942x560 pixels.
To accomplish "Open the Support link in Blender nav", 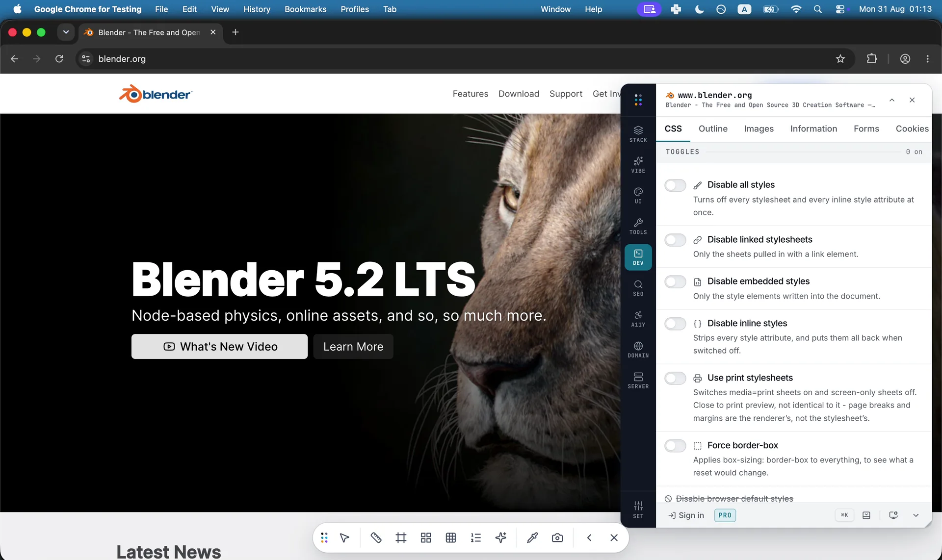I will coord(566,94).
